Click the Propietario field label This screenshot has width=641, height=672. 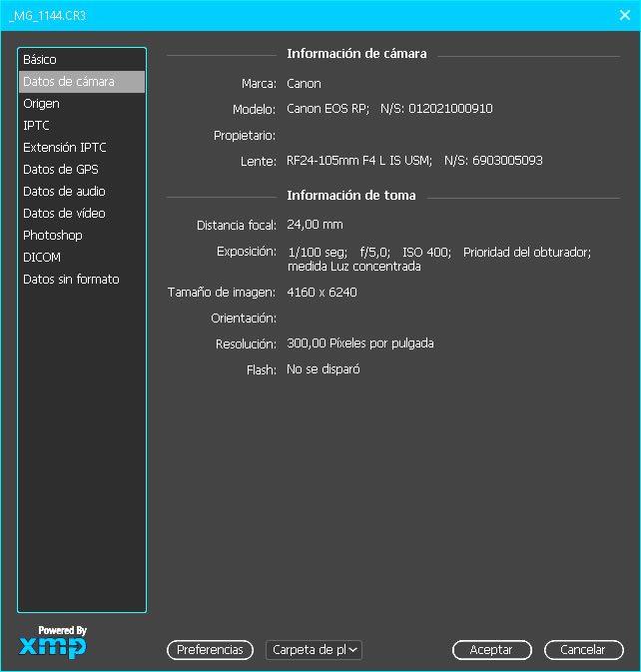(245, 136)
